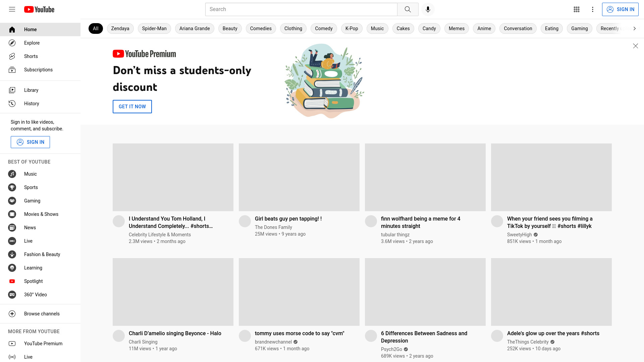Select the Cakes filter chip

(x=403, y=28)
